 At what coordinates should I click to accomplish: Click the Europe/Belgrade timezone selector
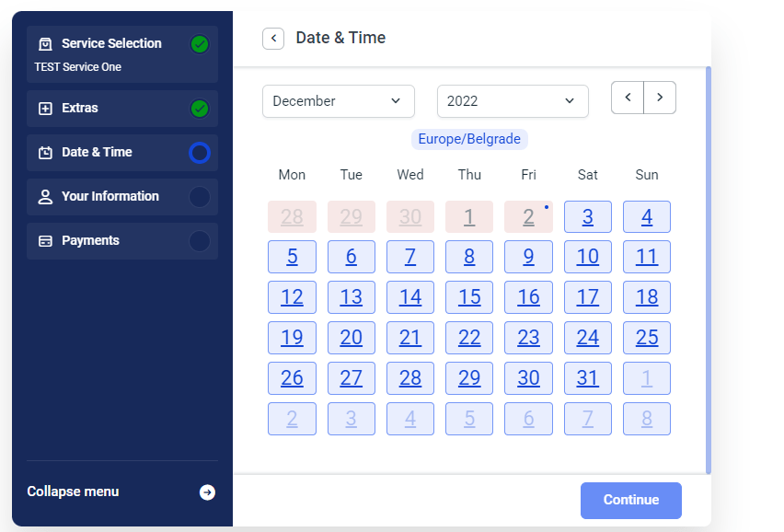469,139
